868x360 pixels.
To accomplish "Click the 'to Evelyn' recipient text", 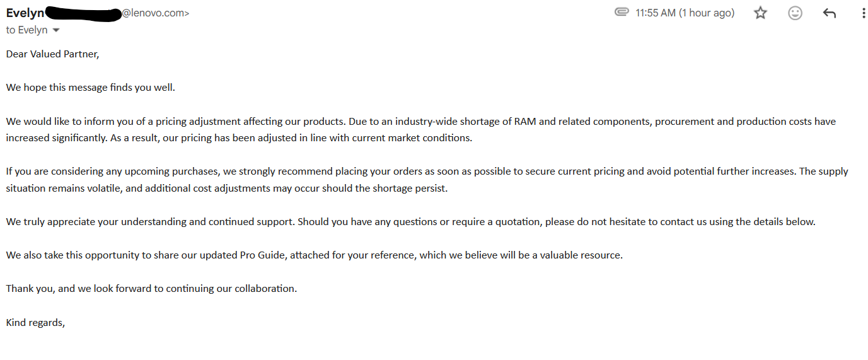I will click(26, 30).
